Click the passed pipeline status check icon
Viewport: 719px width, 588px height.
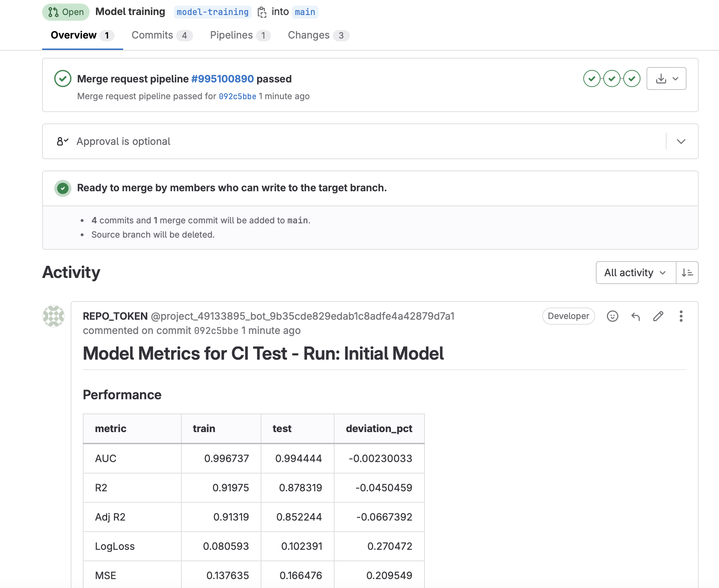click(x=63, y=78)
